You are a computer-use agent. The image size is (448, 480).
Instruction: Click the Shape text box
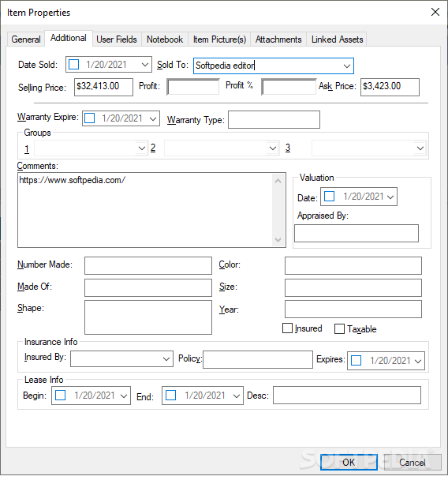tap(148, 317)
